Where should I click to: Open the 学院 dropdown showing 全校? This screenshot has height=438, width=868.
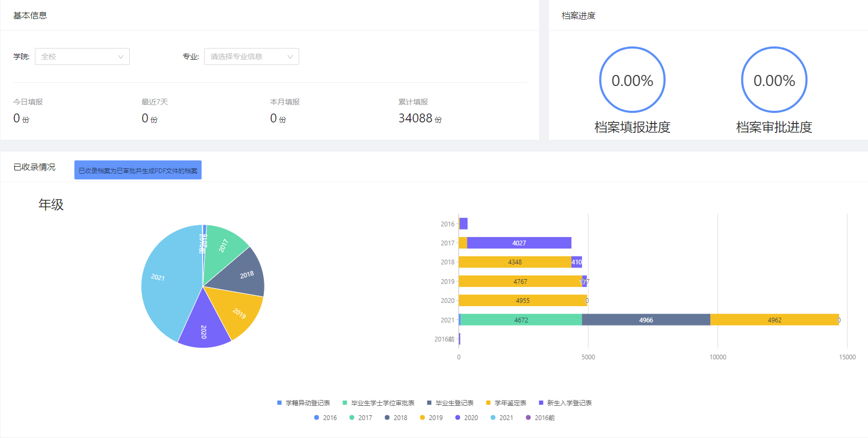[82, 56]
